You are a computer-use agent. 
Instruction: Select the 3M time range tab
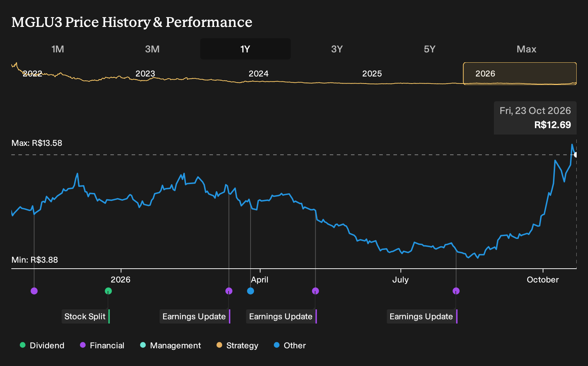(x=152, y=49)
